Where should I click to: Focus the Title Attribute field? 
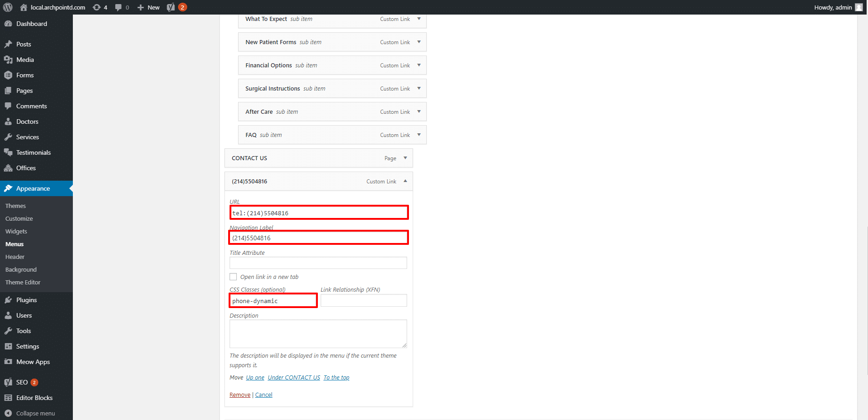tap(318, 263)
